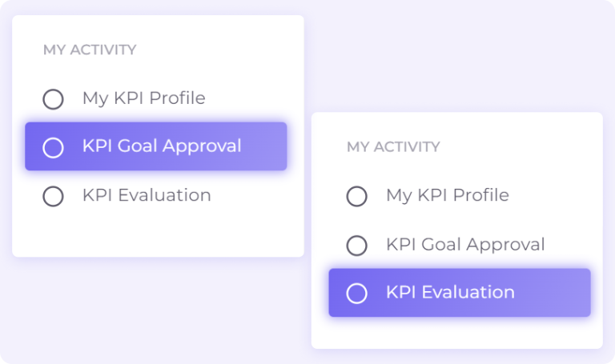Open My KPI Profile text in left card
Viewport: 615px width, 364px height.
[143, 98]
